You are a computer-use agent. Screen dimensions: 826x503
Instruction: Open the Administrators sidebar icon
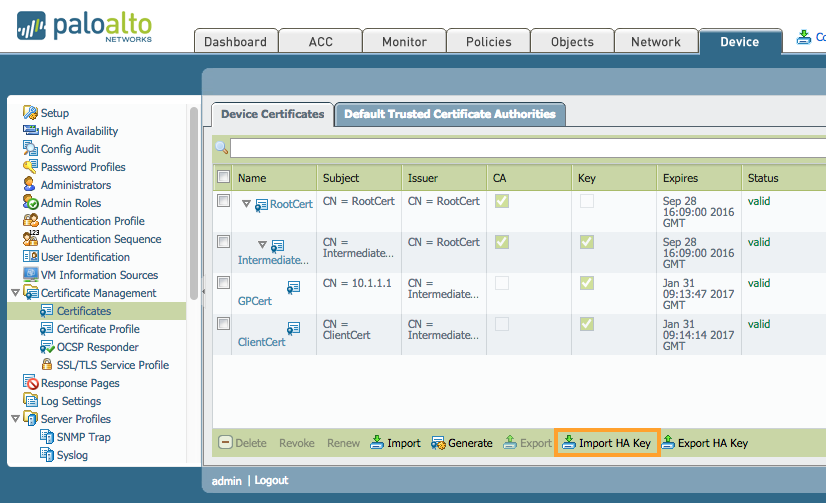(30, 184)
